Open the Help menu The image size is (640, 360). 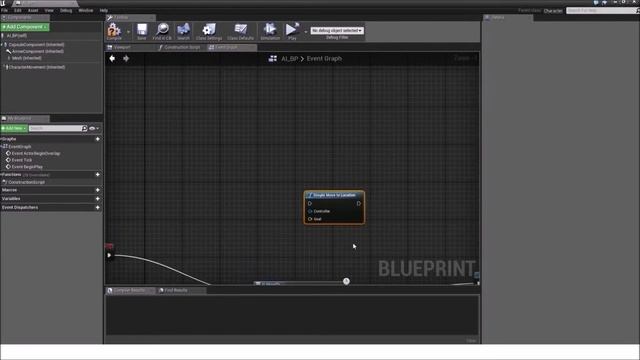(x=104, y=10)
